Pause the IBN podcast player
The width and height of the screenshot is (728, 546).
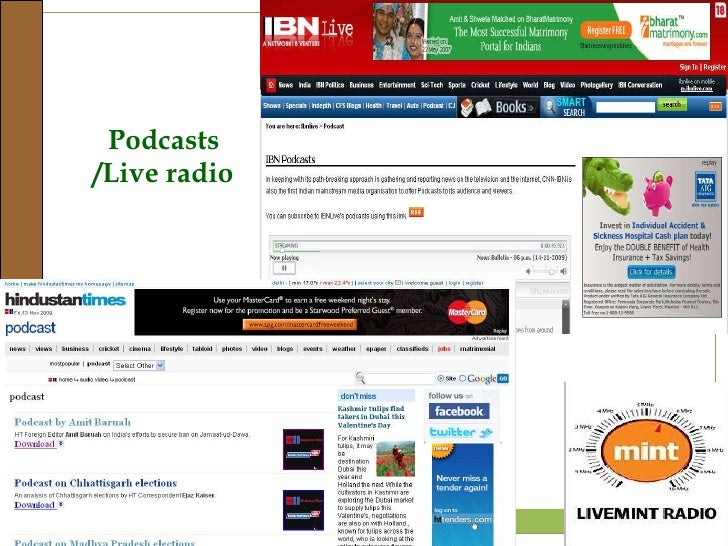[x=284, y=268]
